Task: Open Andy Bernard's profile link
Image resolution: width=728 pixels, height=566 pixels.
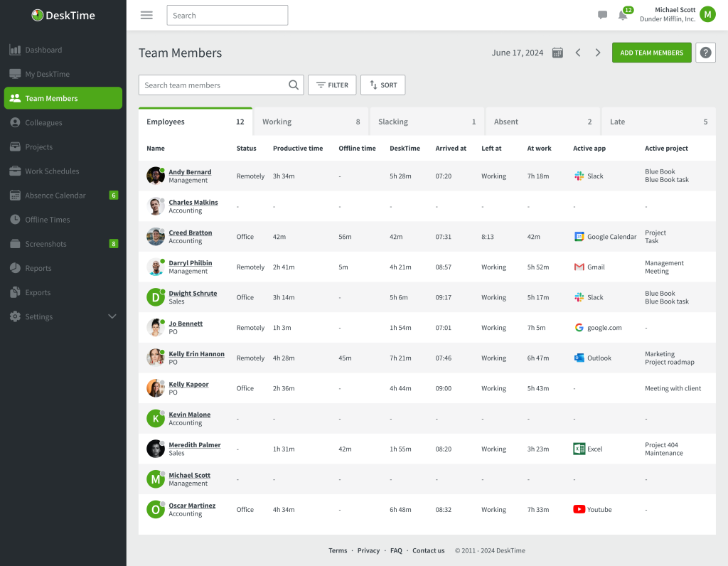Action: tap(191, 171)
